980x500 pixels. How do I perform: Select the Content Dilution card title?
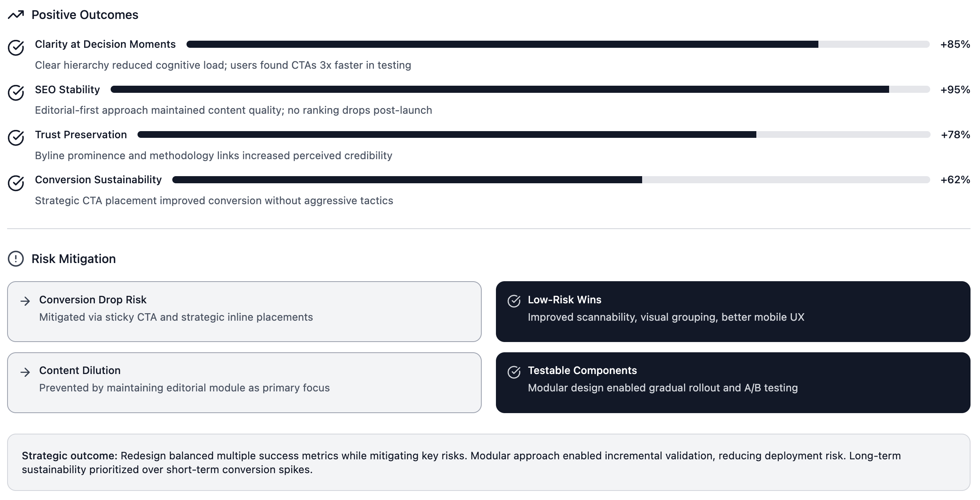tap(80, 370)
